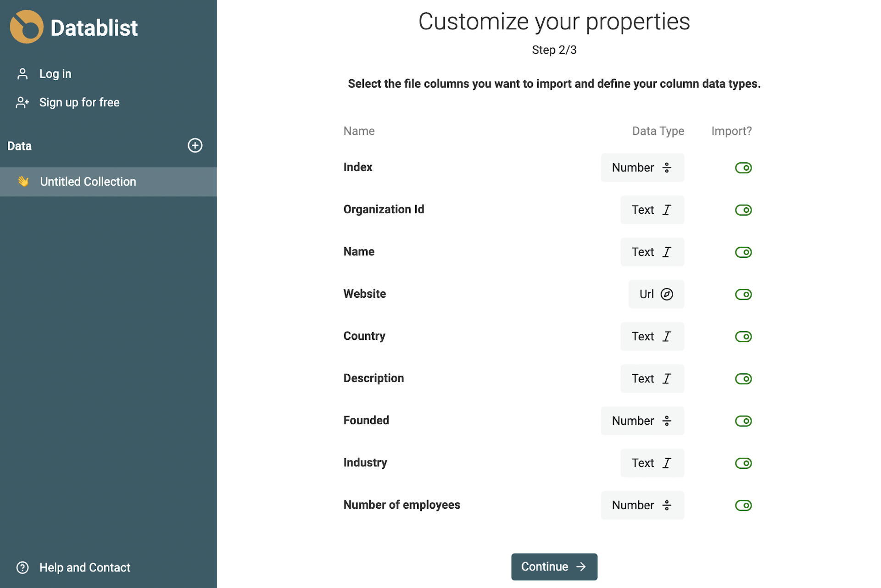
Task: Select Untitled Collection in the sidebar
Action: pos(88,182)
